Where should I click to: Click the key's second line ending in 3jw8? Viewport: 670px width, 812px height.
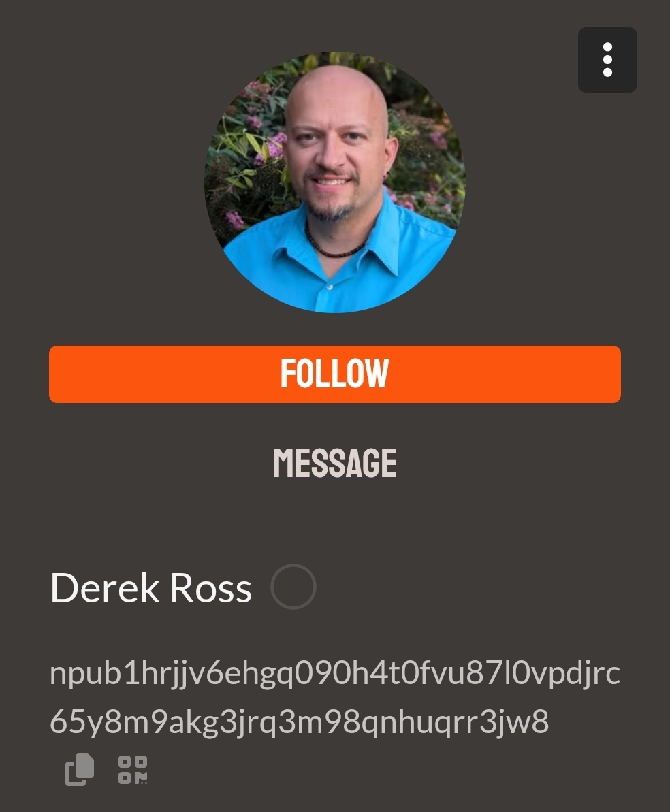299,721
